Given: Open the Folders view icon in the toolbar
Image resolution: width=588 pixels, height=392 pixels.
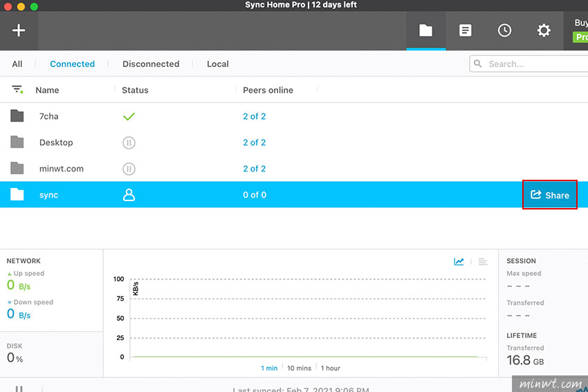Looking at the screenshot, I should [425, 30].
